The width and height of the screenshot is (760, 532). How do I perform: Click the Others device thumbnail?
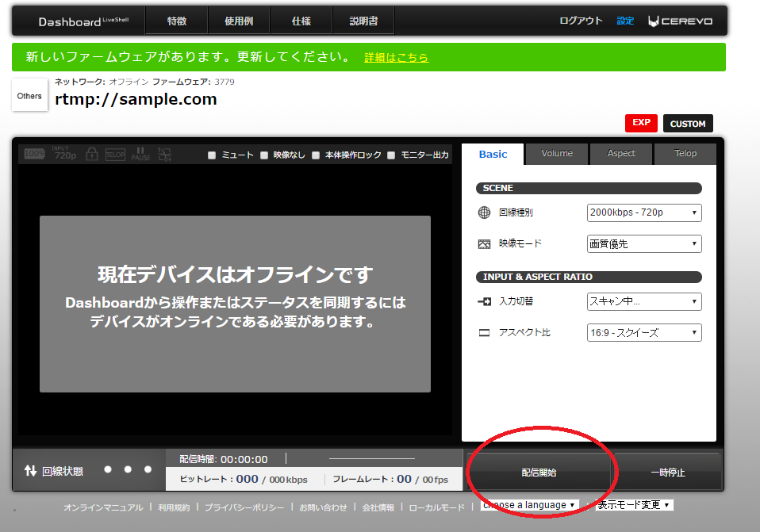click(x=29, y=95)
